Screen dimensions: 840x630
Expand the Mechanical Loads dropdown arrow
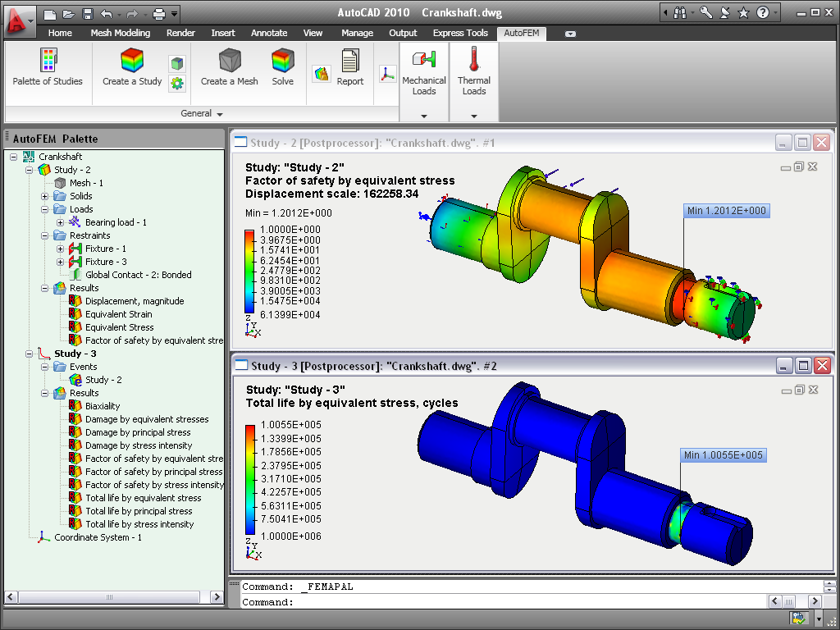(x=424, y=116)
